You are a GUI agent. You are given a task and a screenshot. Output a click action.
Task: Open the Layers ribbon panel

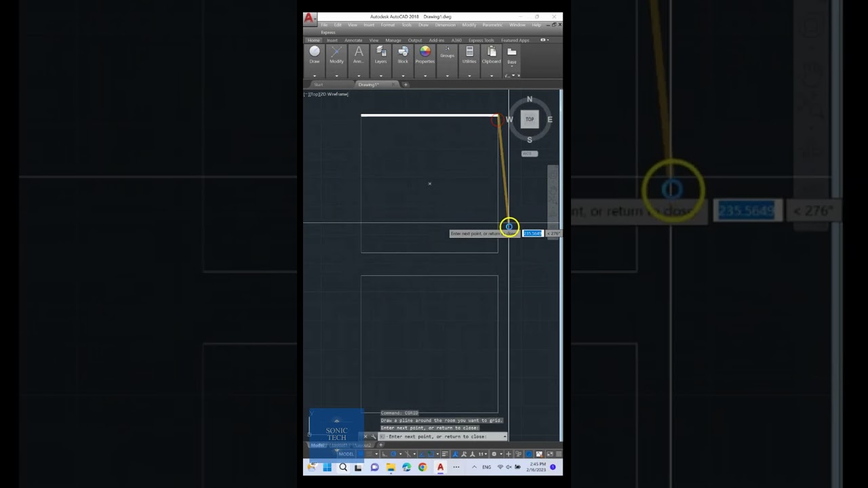(381, 55)
